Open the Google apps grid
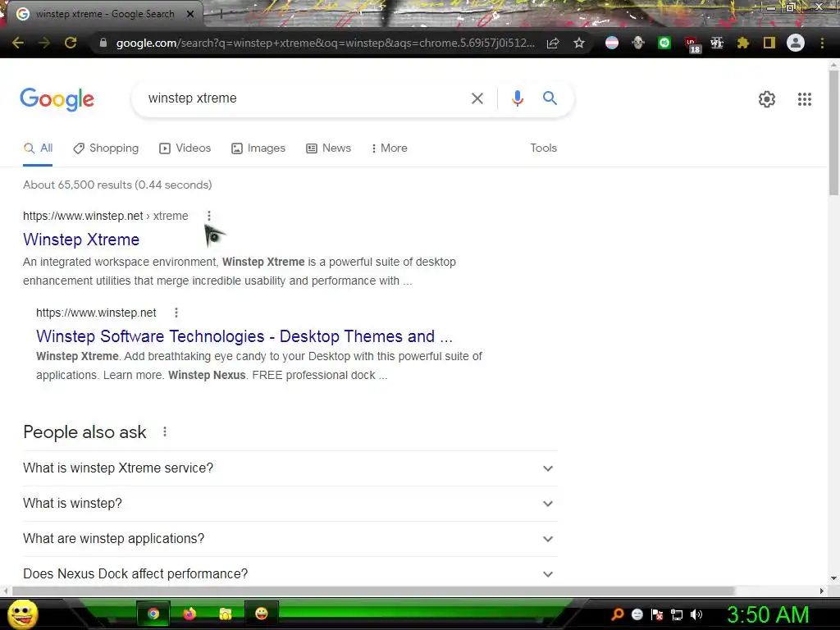The height and width of the screenshot is (630, 840). pyautogui.click(x=805, y=99)
